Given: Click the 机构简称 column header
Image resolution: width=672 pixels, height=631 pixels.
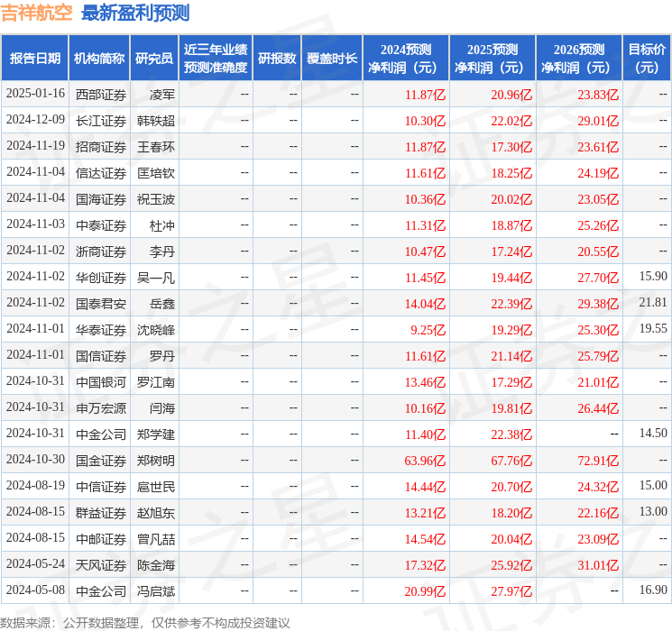Looking at the screenshot, I should [x=99, y=58].
